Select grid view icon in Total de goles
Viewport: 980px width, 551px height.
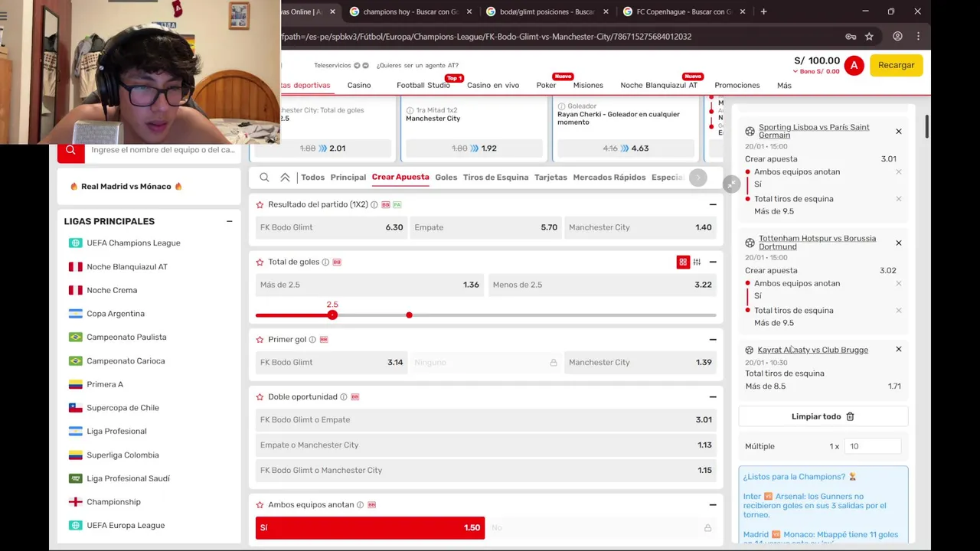[x=683, y=262]
